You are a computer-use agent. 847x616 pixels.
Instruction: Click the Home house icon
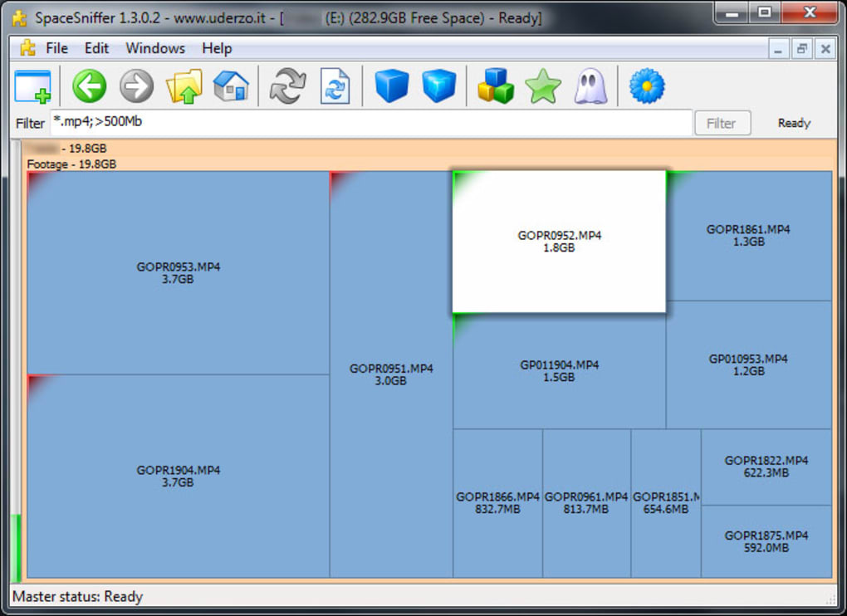[231, 86]
